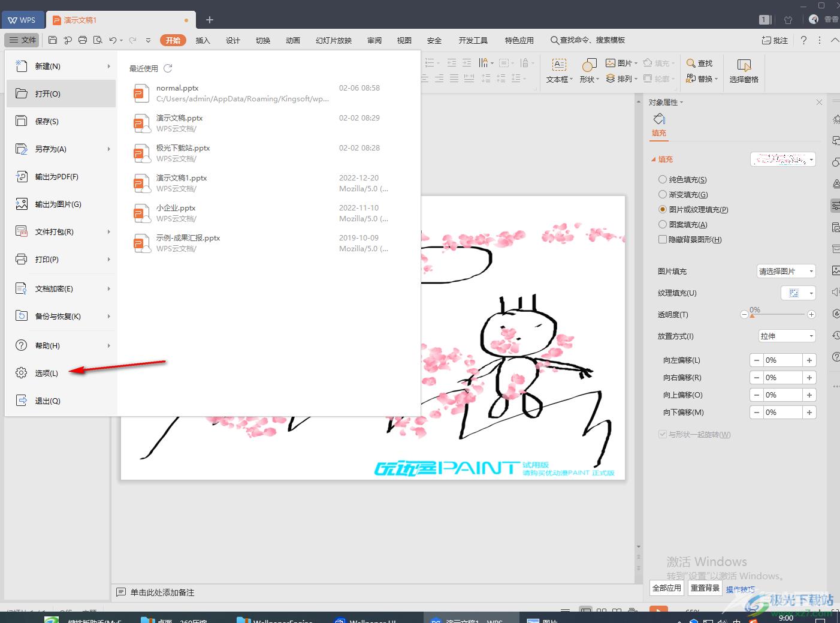Select Solid fill radio button
This screenshot has width=840, height=623.
[662, 179]
